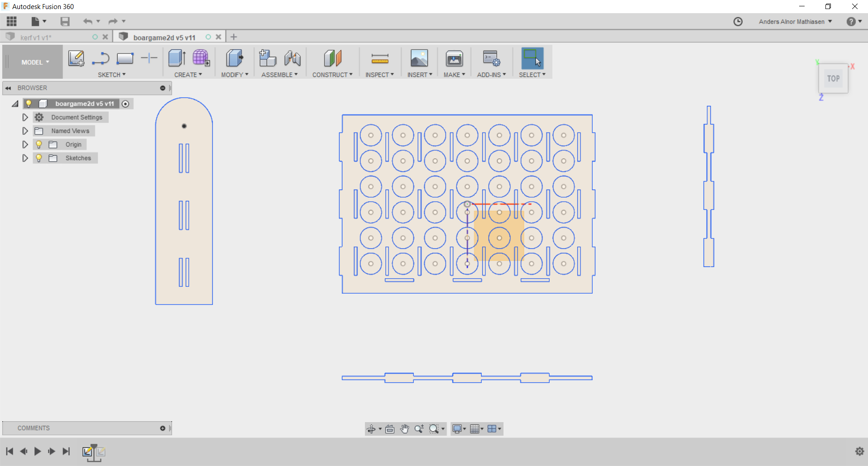This screenshot has width=868, height=466.
Task: Toggle Origin folder visibility bulb
Action: click(39, 144)
